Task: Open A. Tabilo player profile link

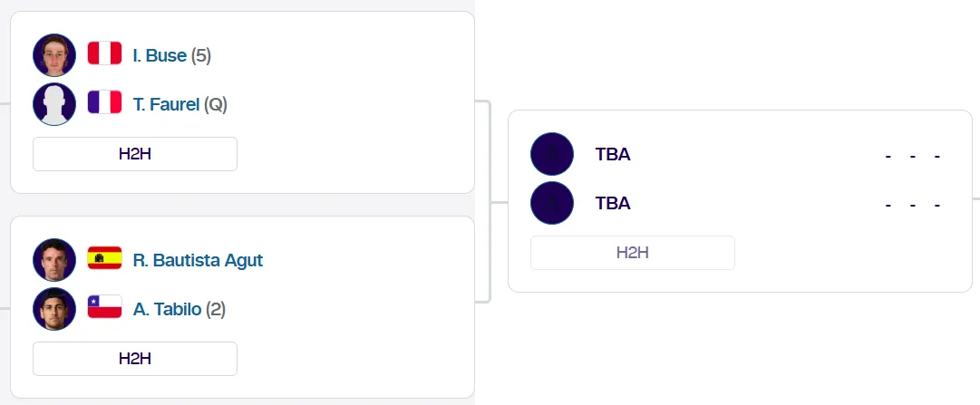Action: click(167, 309)
